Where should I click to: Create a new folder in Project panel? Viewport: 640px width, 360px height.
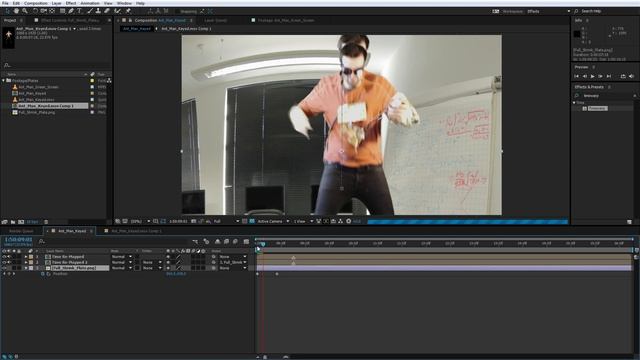[13, 222]
